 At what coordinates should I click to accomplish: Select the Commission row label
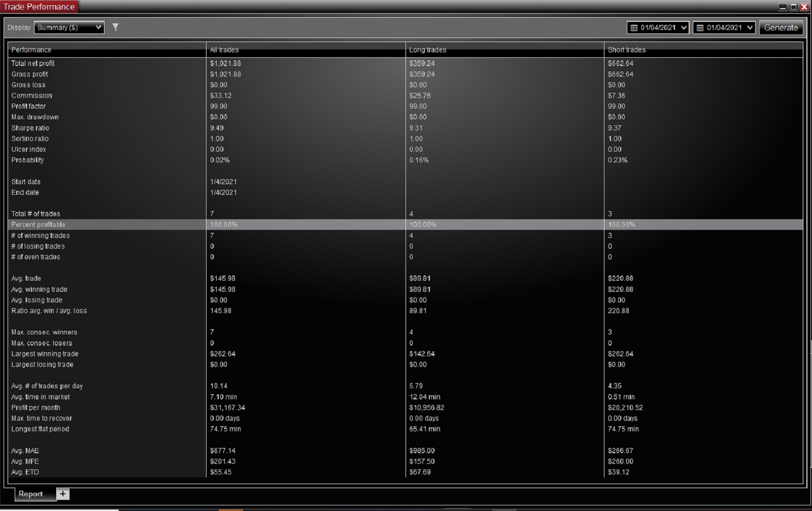coord(31,95)
